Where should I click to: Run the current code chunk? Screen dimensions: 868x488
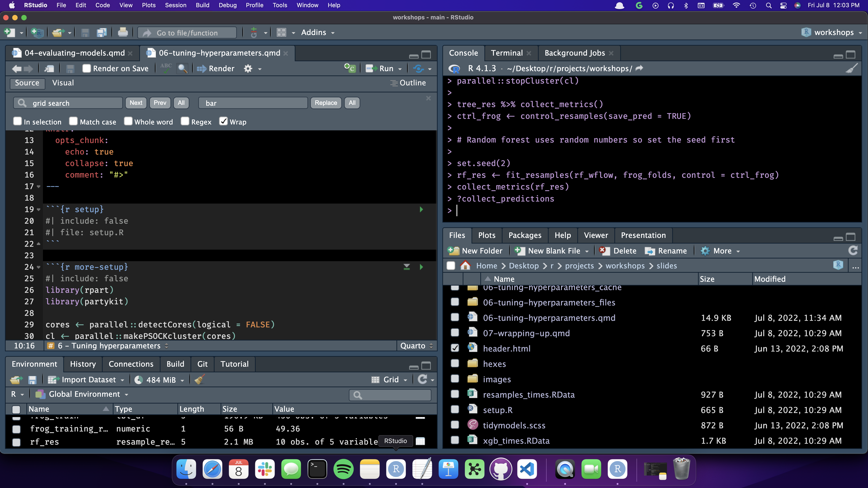click(x=421, y=209)
